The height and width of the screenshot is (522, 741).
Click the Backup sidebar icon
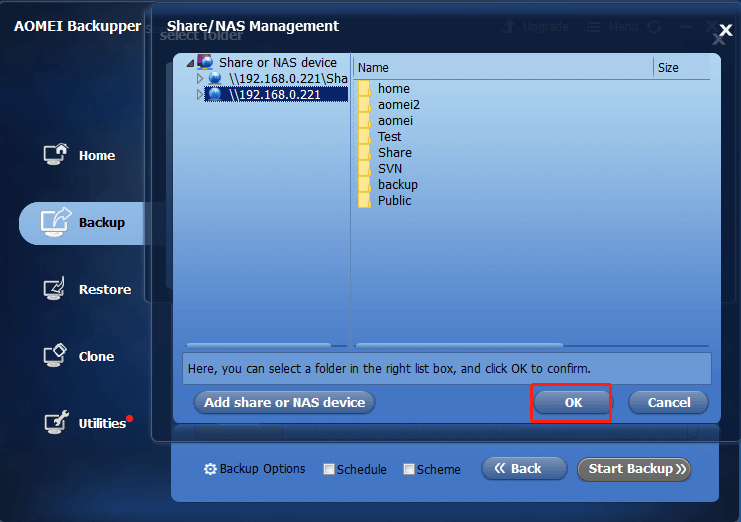pos(56,222)
